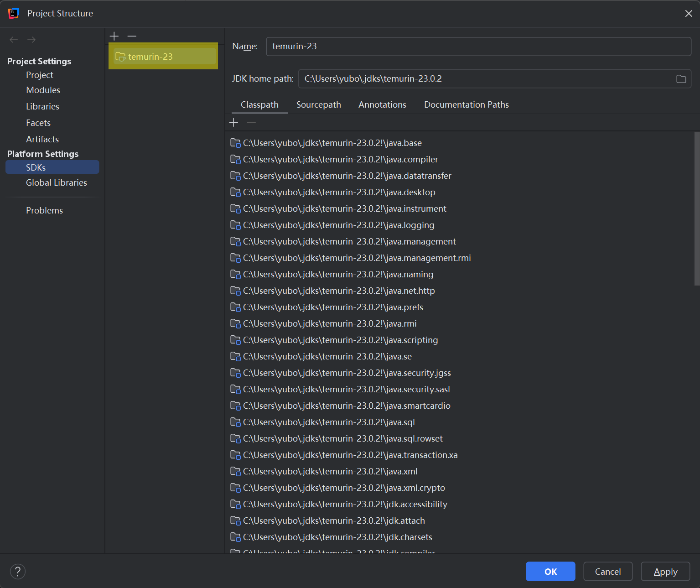Click the java.xml folder icon
Screen dimensions: 700x588
pos(235,471)
